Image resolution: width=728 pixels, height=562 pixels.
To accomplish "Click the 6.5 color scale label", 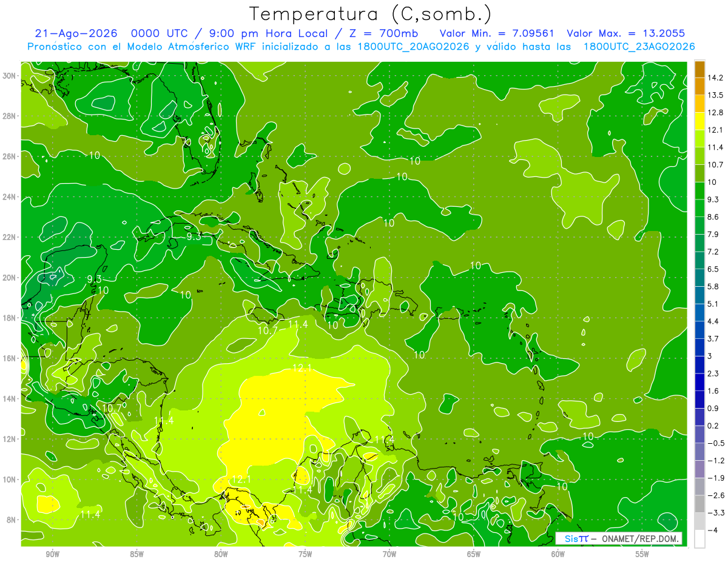I will pyautogui.click(x=713, y=269).
